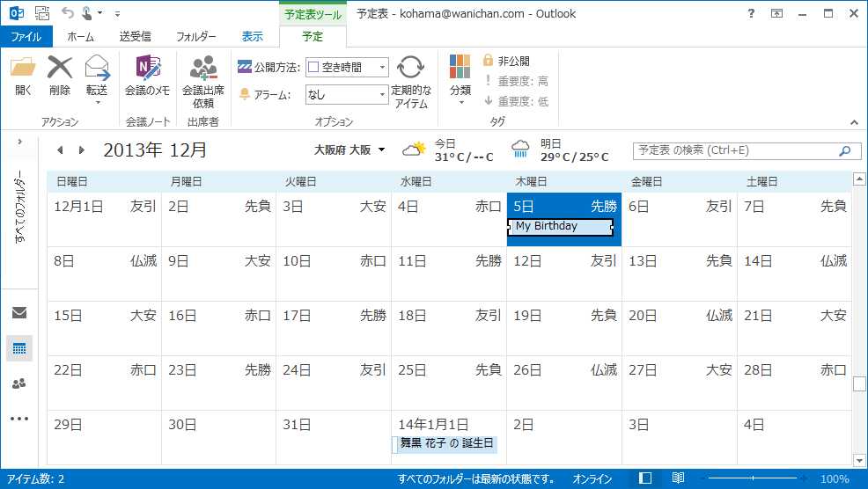Invite attendees via 会議出席依頼
Screen dimensions: 868x489
click(203, 82)
